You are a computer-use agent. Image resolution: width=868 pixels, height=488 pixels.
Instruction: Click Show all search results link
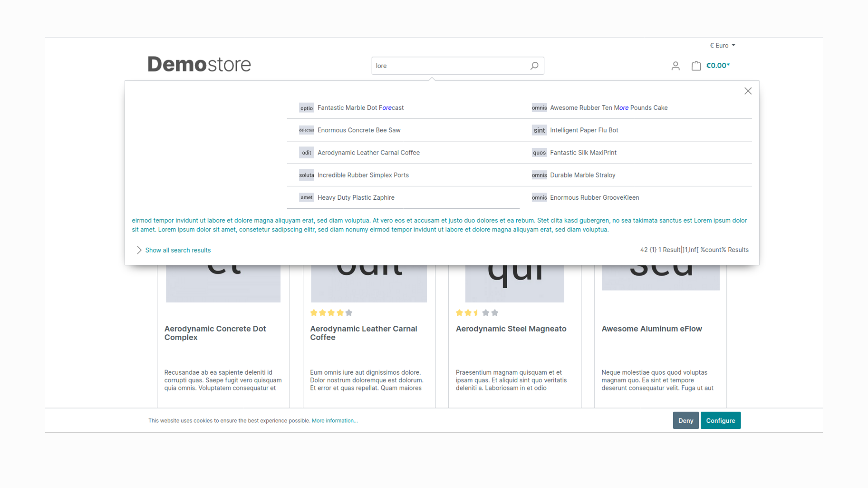[x=178, y=250]
